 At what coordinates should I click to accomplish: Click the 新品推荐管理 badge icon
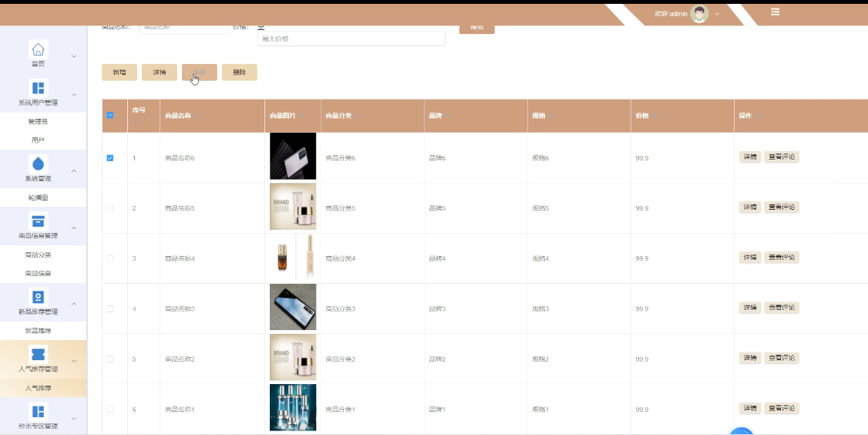click(39, 297)
